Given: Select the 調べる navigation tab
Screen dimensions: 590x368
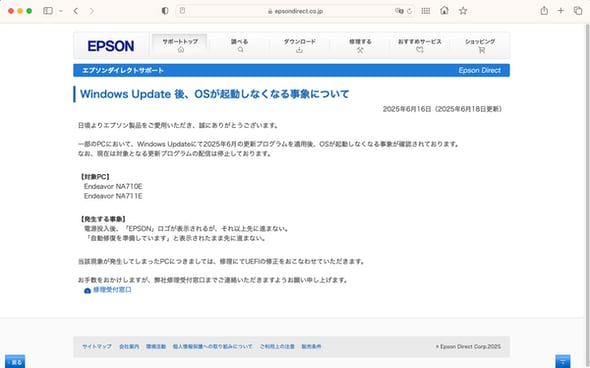Looking at the screenshot, I should click(x=240, y=45).
